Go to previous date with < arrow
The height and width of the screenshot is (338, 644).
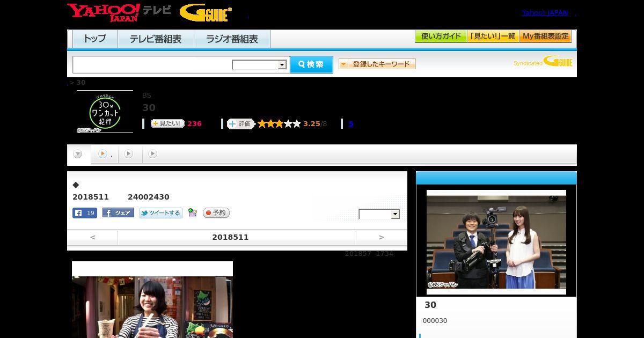92,237
